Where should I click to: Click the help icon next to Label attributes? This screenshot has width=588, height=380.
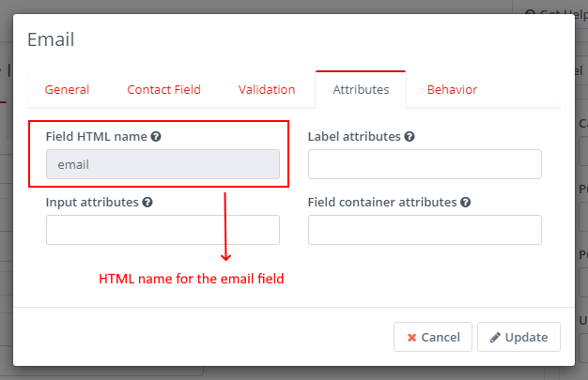pos(410,136)
